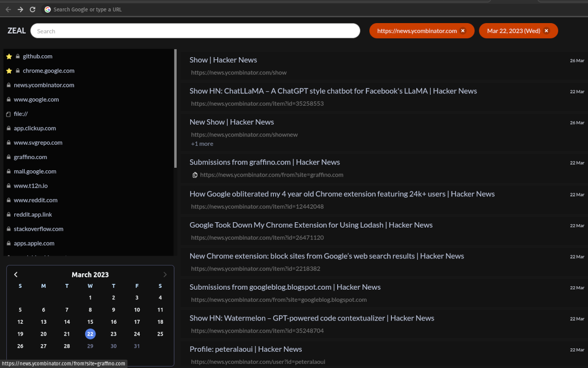588x368 pixels.
Task: Expand the '+1 more' URLs under New Show
Action: [x=202, y=144]
